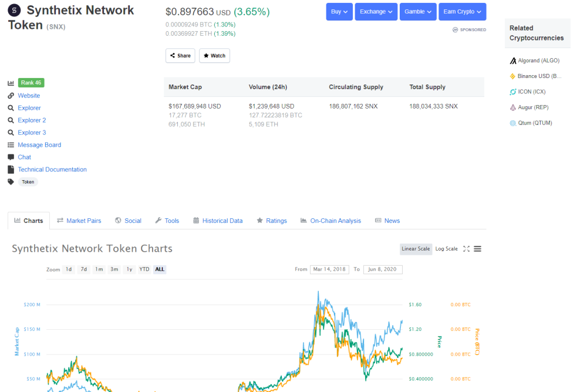The image size is (587, 392).
Task: Click the chart fullscreen expand icon
Action: (466, 249)
